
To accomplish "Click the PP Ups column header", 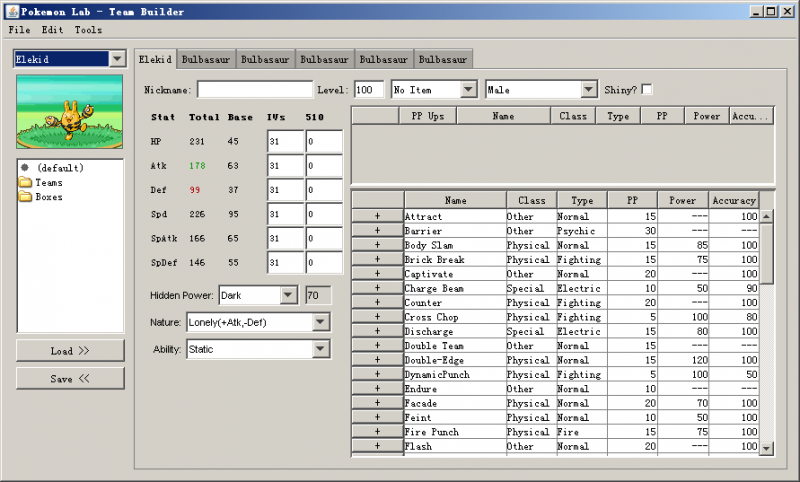I will click(x=428, y=116).
